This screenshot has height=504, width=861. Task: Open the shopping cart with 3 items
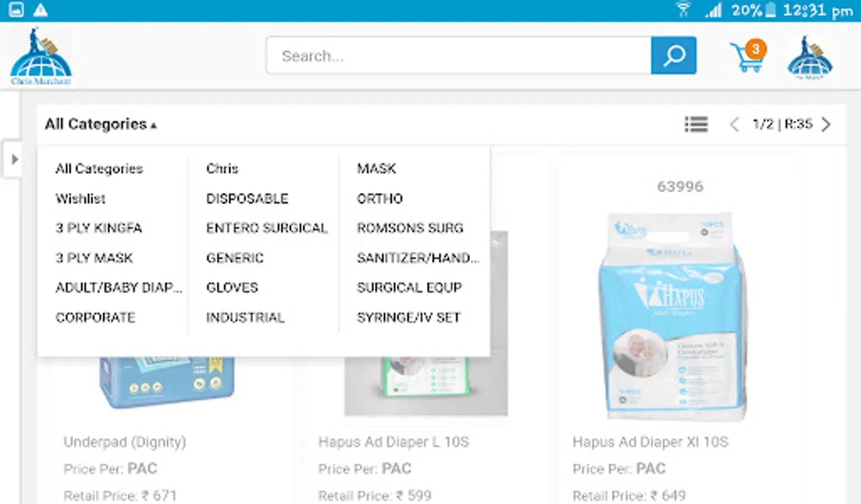pyautogui.click(x=748, y=56)
